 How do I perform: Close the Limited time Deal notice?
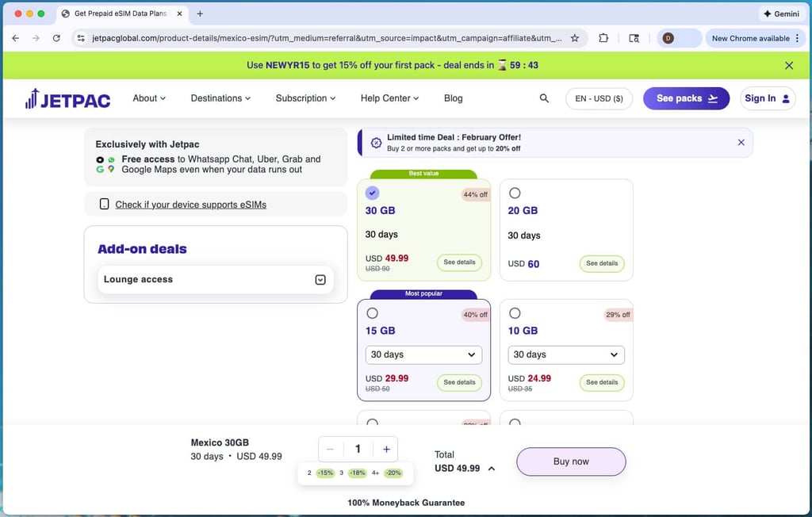741,143
